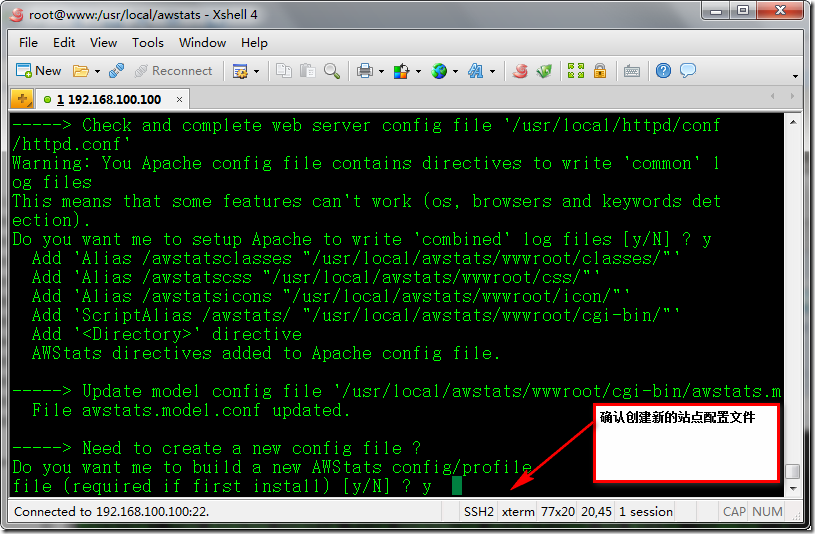Click the 20,45 cursor position entry
This screenshot has width=815, height=534.
coord(596,512)
